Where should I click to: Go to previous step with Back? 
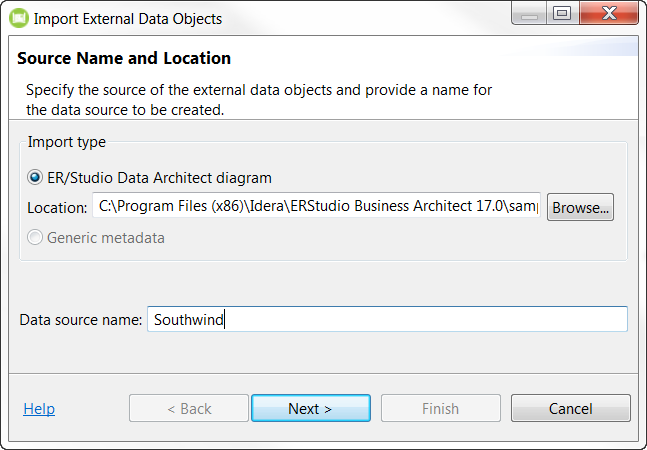189,408
